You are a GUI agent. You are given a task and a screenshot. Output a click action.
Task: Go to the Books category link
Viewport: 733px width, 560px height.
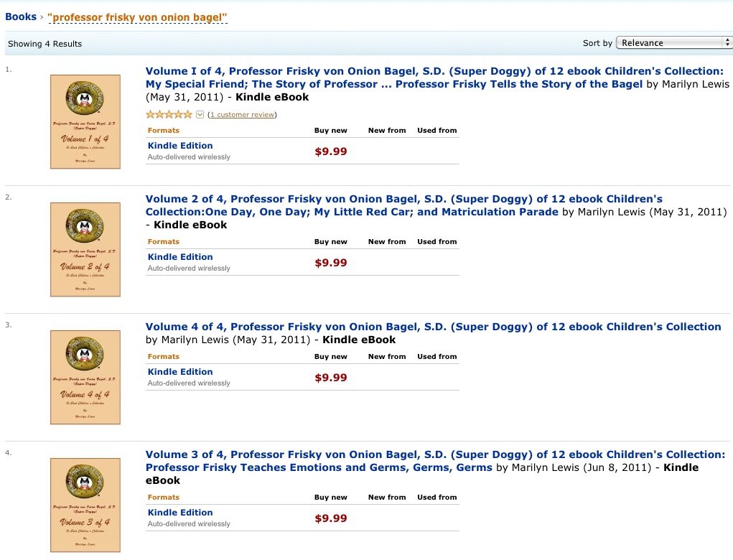[x=21, y=17]
